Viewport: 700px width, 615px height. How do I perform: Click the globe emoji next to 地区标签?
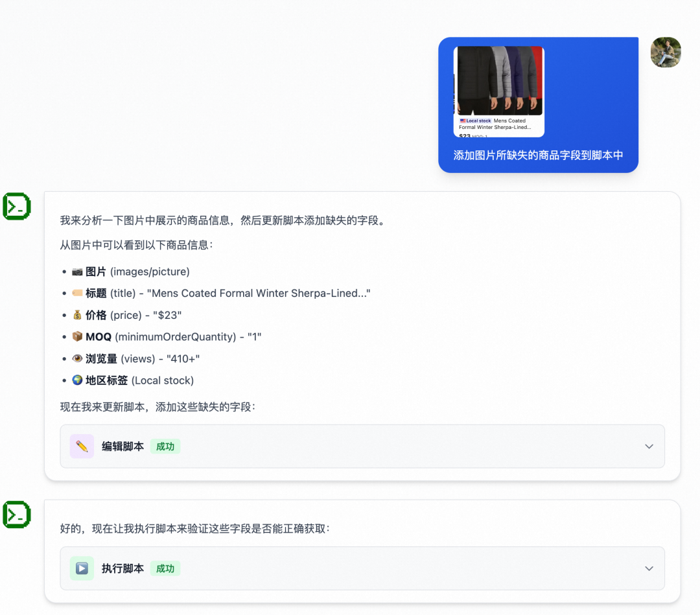coord(76,380)
